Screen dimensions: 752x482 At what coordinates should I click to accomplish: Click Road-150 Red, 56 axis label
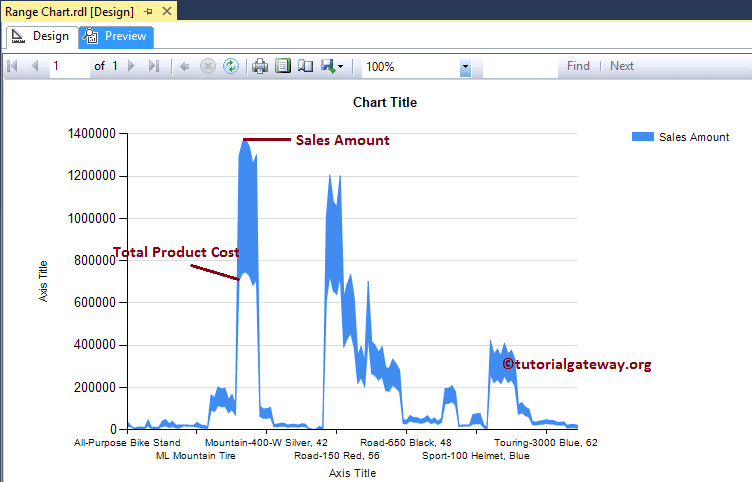[x=337, y=456]
